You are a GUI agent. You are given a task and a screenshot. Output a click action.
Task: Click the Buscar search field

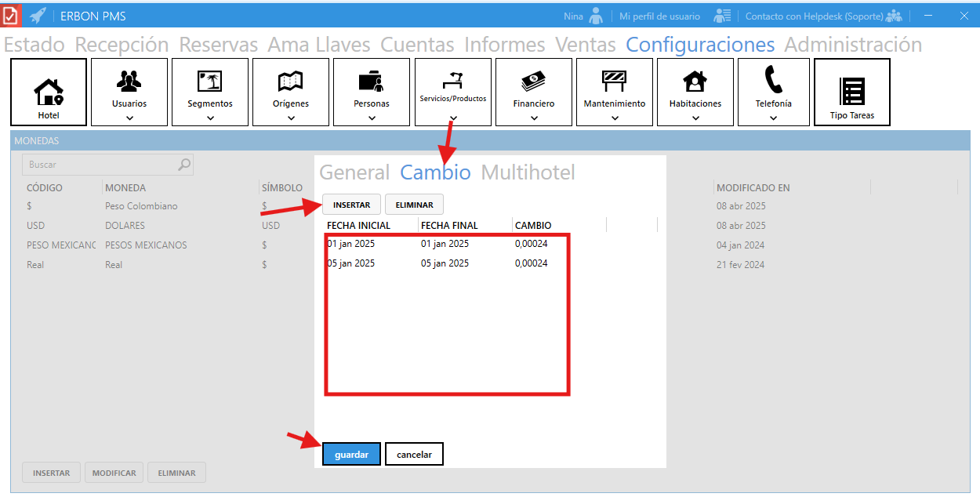(x=100, y=165)
